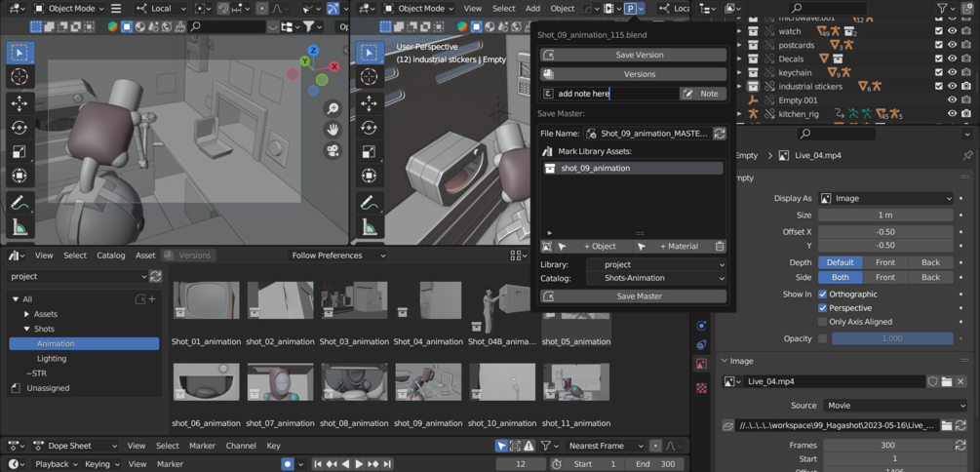This screenshot has width=980, height=472.
Task: Select the Cursor tool in left viewport
Action: 20,77
